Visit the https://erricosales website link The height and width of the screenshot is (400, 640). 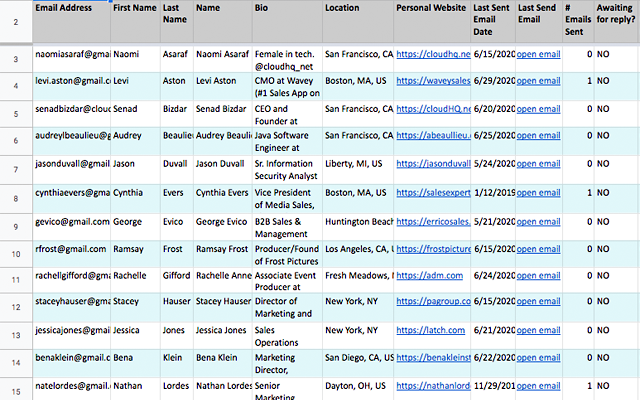click(x=433, y=222)
